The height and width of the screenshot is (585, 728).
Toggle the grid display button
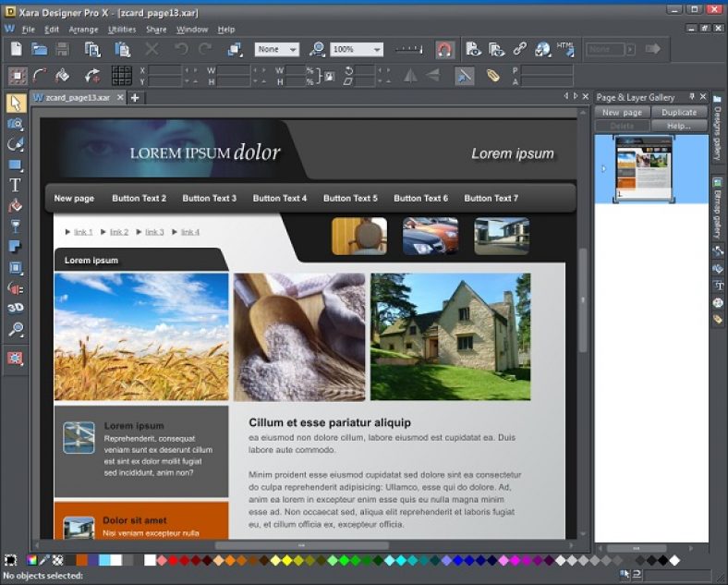pyautogui.click(x=122, y=76)
